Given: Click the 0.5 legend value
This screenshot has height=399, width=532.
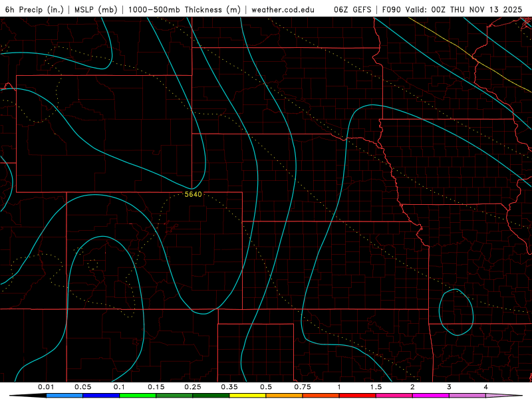Looking at the screenshot, I should [x=266, y=387].
